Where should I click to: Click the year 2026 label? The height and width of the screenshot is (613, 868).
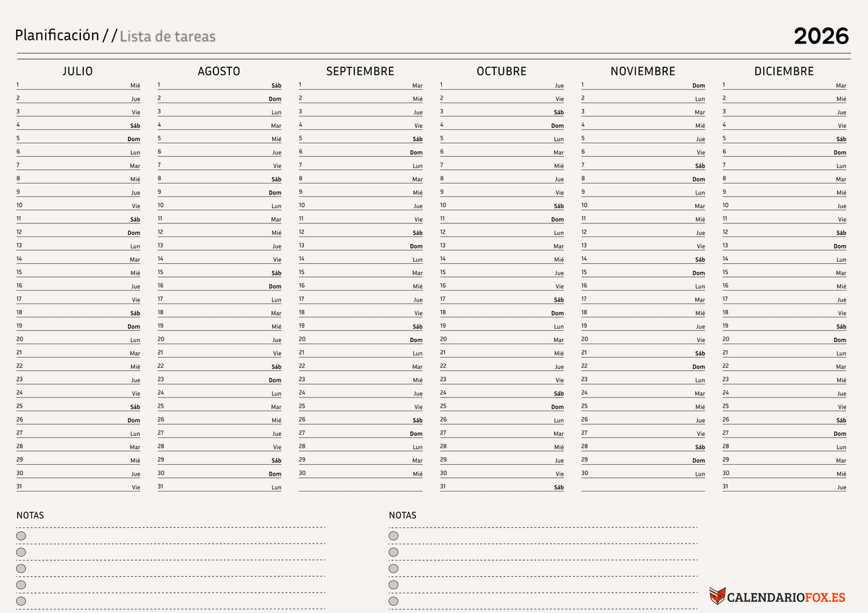(821, 35)
